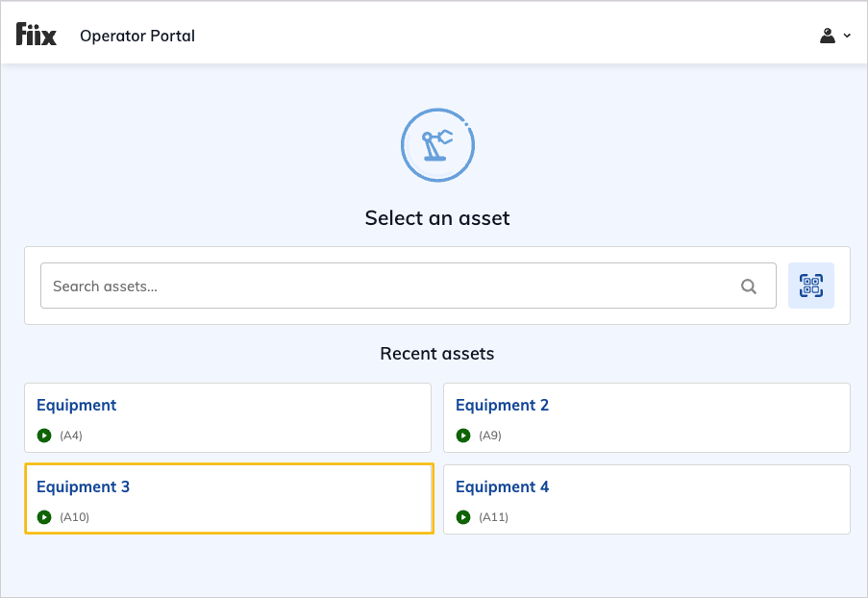Image resolution: width=868 pixels, height=598 pixels.
Task: Click the running status icon beside A10
Action: click(x=43, y=517)
